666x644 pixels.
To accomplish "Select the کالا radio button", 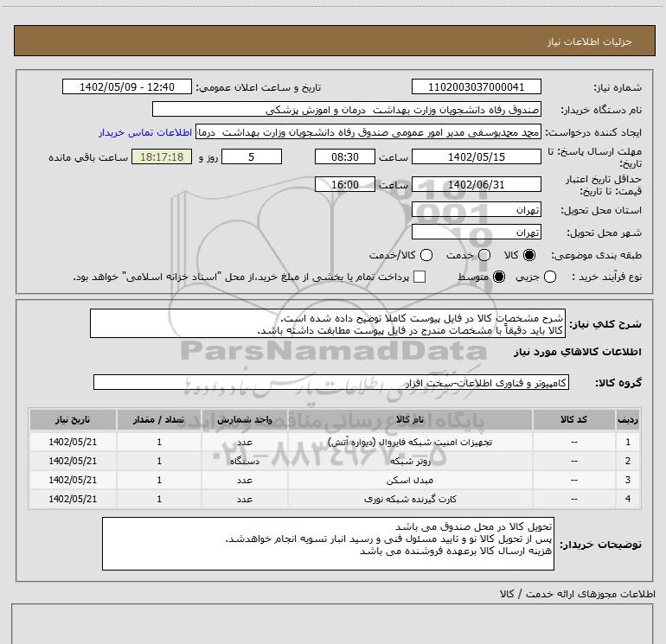I will point(529,255).
